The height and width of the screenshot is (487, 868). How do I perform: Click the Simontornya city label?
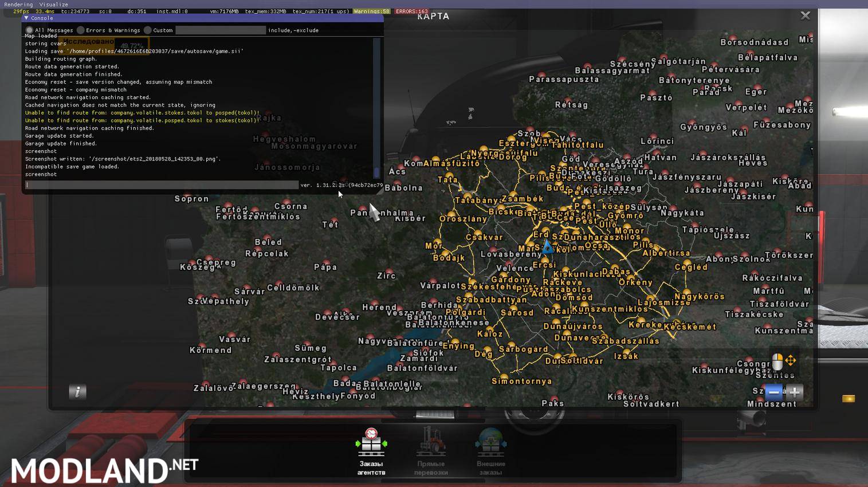coord(522,381)
